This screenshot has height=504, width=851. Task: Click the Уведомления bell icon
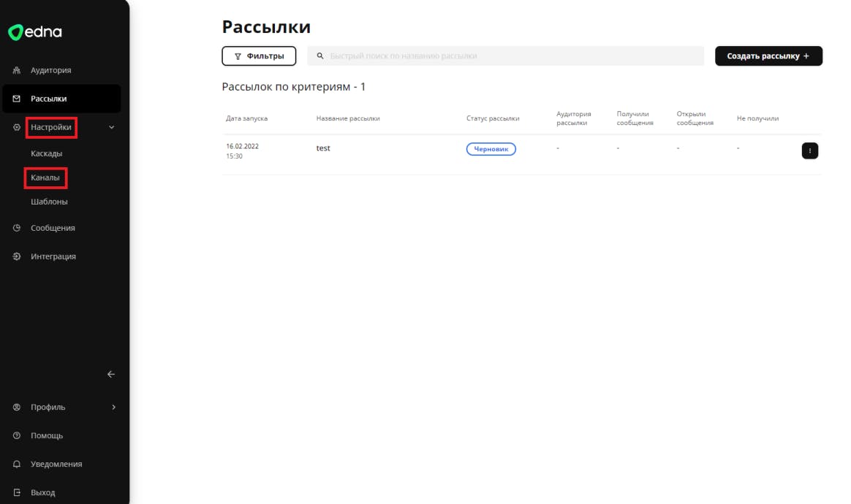(x=17, y=464)
